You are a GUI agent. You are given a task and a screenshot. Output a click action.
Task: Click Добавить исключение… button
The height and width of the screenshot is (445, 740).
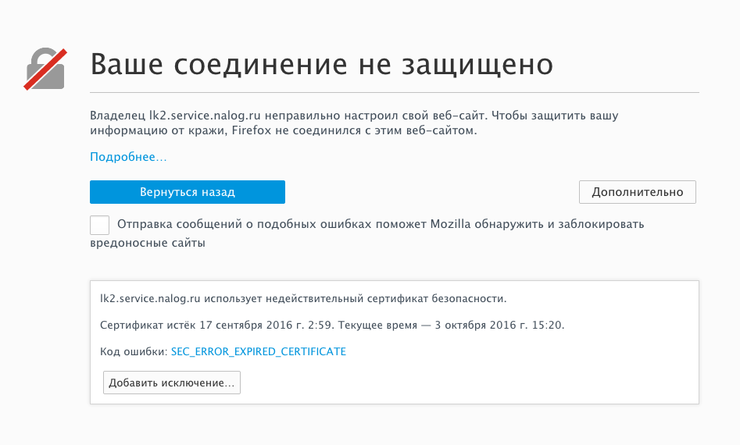172,383
